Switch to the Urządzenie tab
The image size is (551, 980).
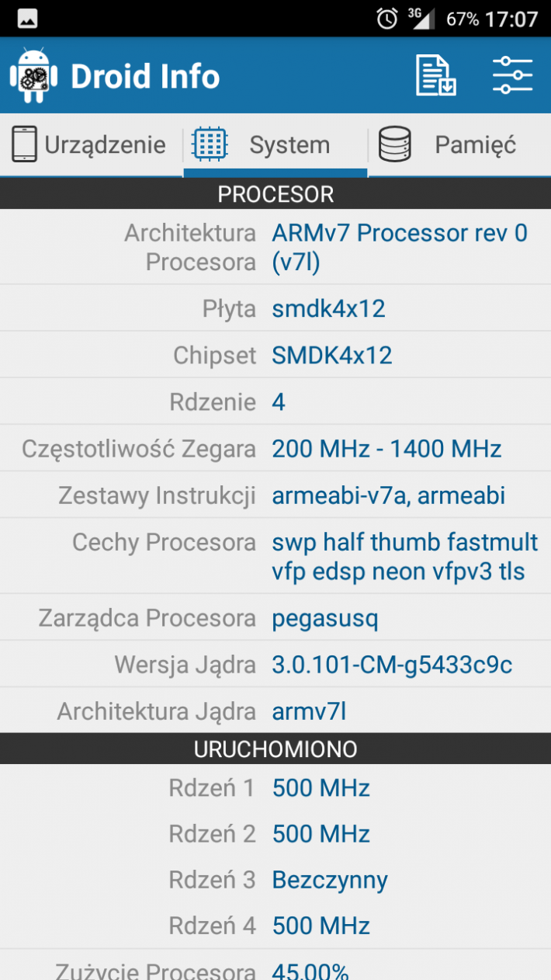point(92,145)
